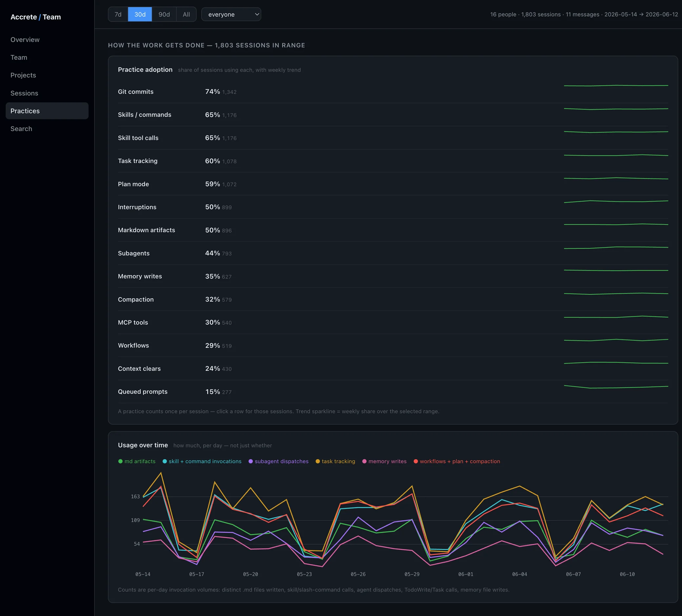Toggle the md artifacts legend swatch

pos(120,461)
